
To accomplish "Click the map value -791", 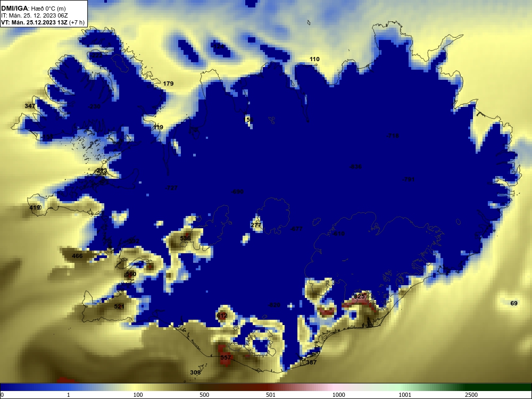I will coord(408,179).
